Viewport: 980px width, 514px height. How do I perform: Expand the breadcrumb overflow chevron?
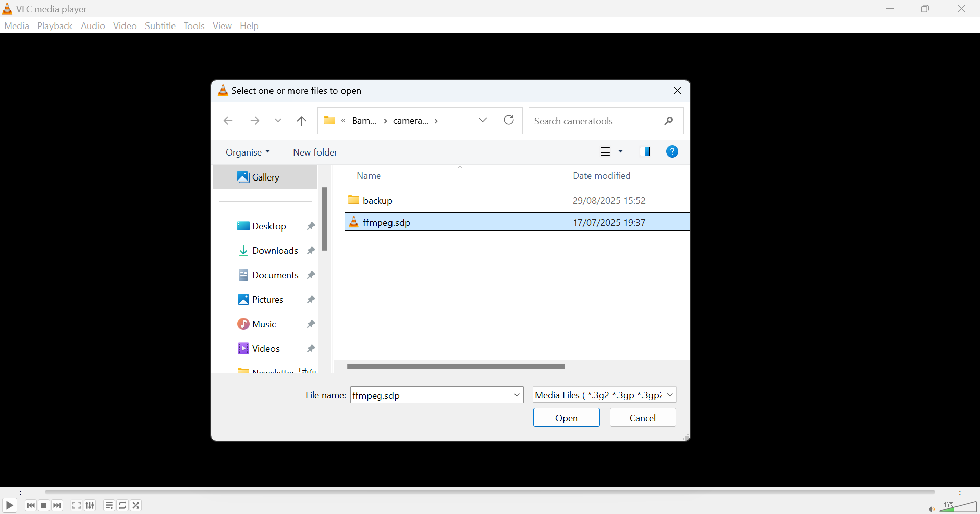[x=344, y=121]
